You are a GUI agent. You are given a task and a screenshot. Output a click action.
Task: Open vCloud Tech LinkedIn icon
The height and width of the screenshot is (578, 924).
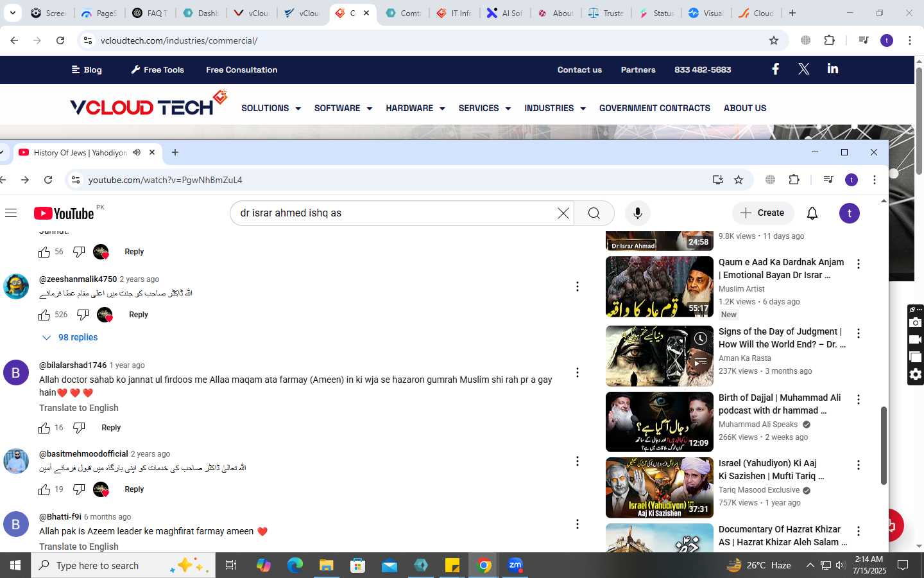pos(833,69)
